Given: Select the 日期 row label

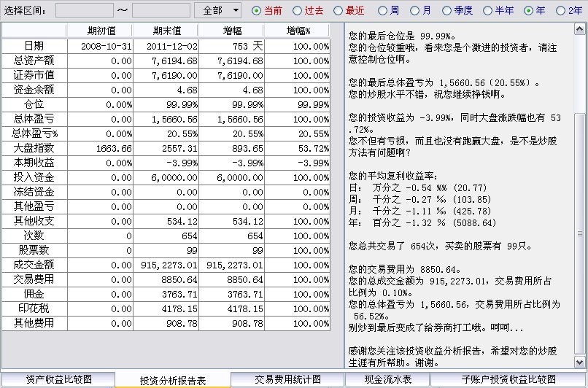Looking at the screenshot, I should [x=34, y=46].
